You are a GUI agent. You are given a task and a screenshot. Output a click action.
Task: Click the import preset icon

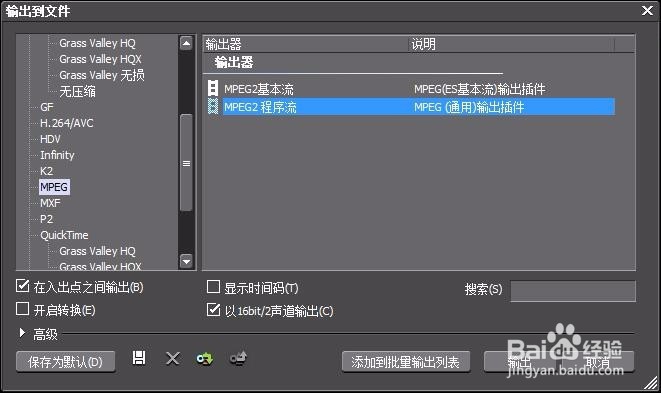[x=205, y=359]
